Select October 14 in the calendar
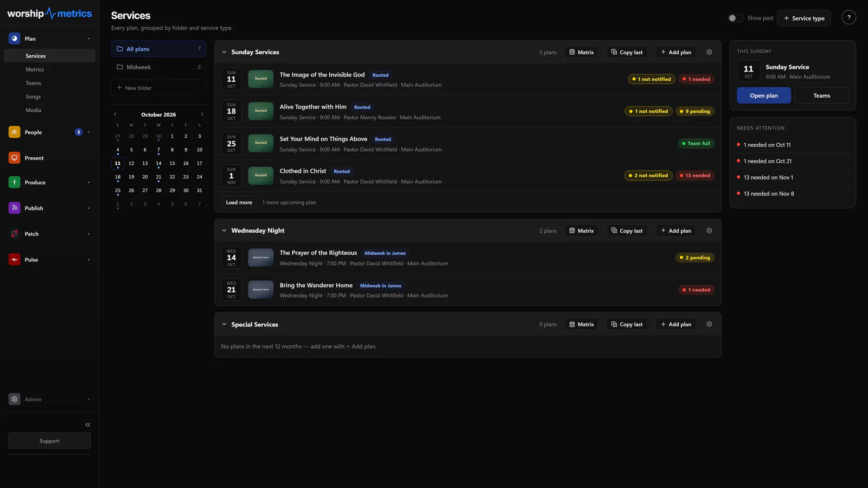Screen dimensions: 868x488 [158, 163]
